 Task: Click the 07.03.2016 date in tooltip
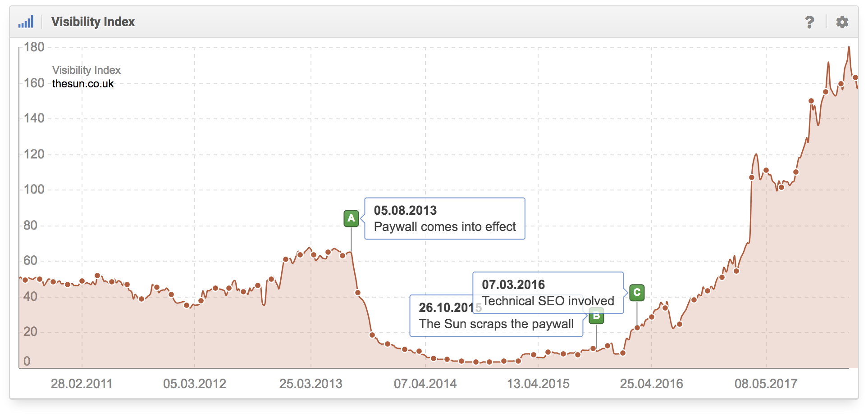coord(513,285)
